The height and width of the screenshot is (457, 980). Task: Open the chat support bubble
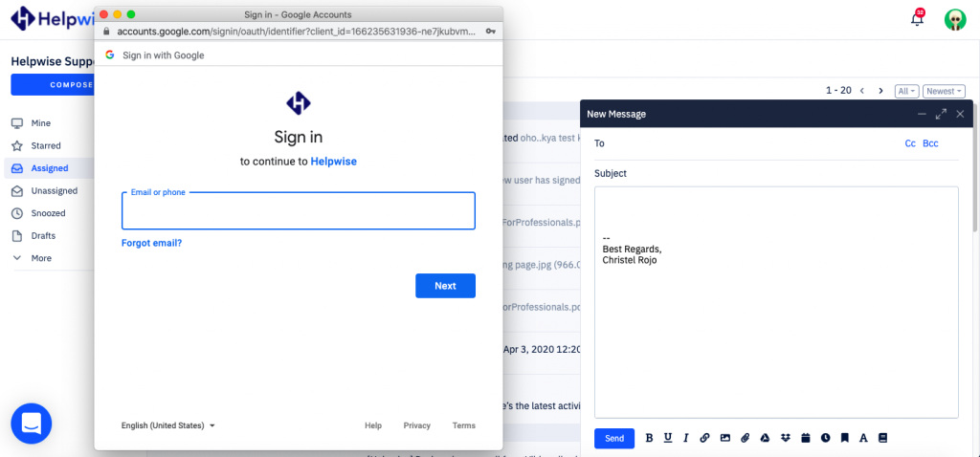32,424
